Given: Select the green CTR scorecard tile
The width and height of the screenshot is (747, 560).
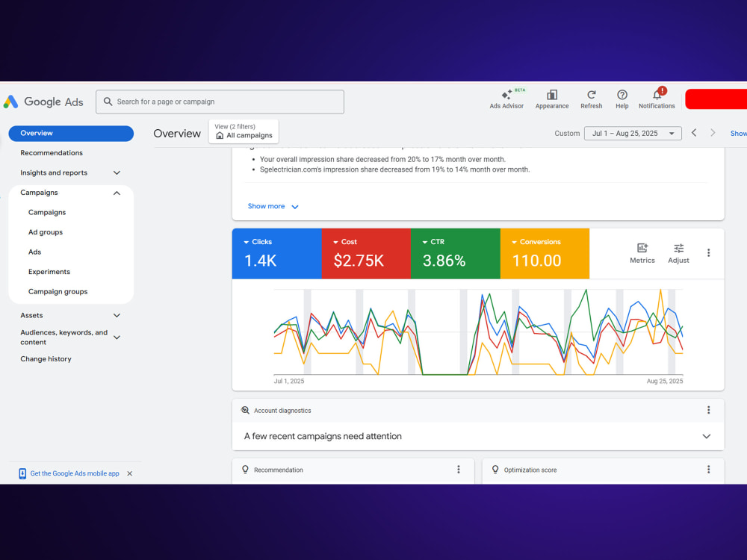Looking at the screenshot, I should 456,253.
